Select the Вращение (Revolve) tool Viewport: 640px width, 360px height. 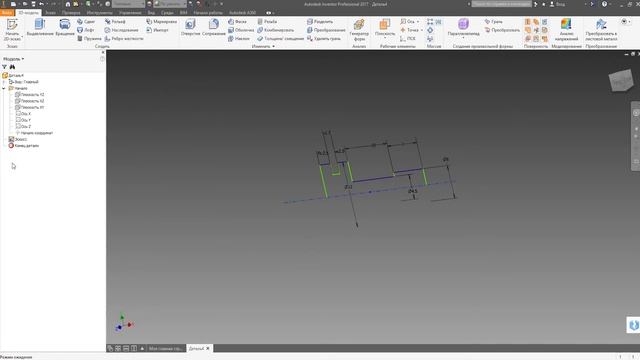pos(64,27)
